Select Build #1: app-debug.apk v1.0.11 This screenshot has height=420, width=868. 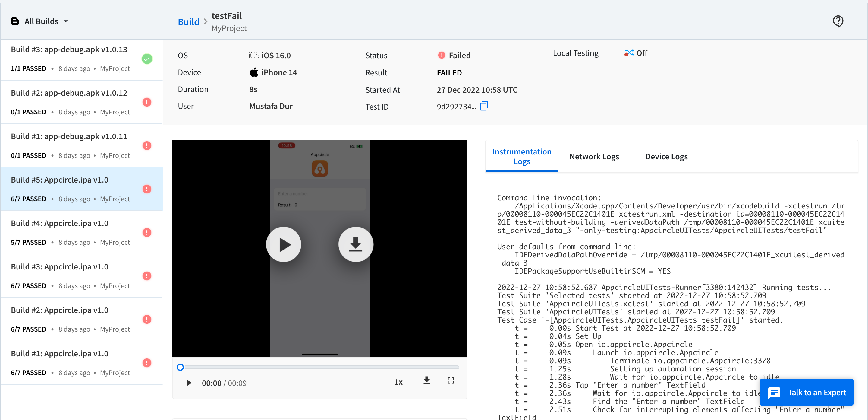click(x=82, y=146)
